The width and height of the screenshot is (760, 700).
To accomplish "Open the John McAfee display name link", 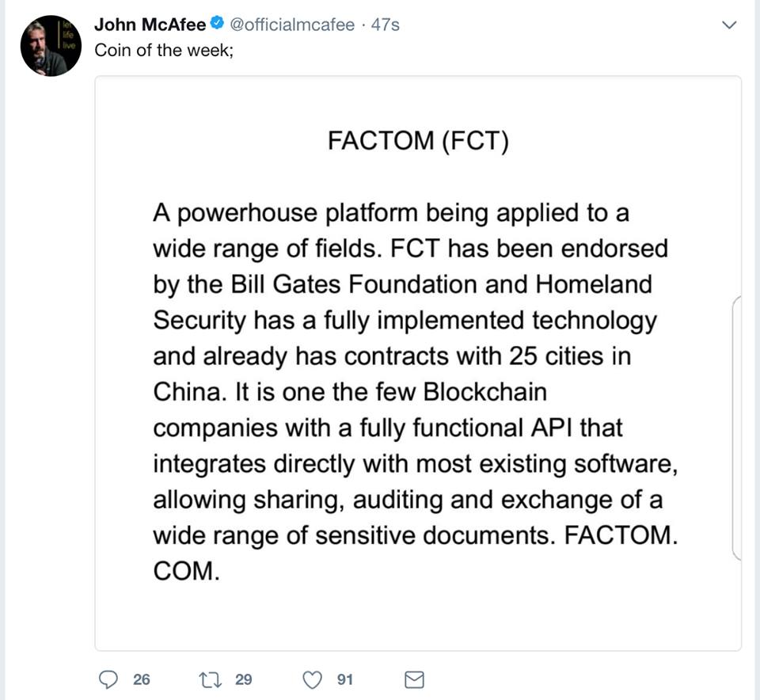I will pos(150,25).
